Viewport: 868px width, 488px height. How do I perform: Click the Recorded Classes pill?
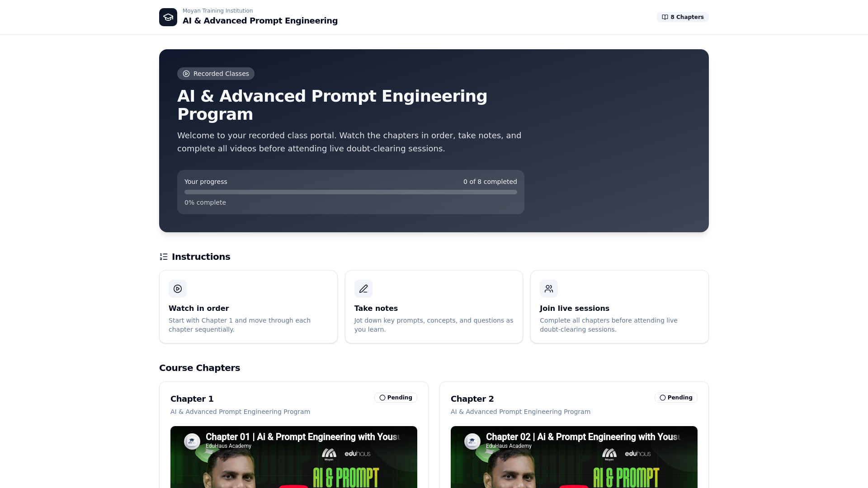pos(216,74)
